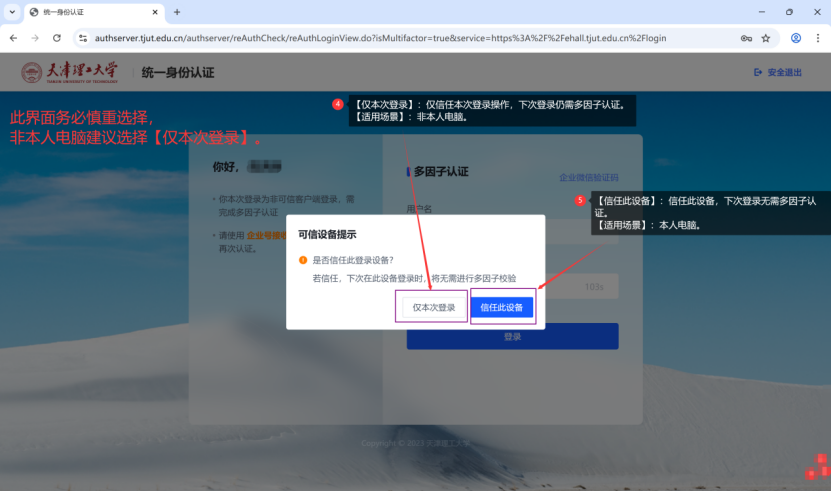Click the blue 登录 button

coord(512,337)
